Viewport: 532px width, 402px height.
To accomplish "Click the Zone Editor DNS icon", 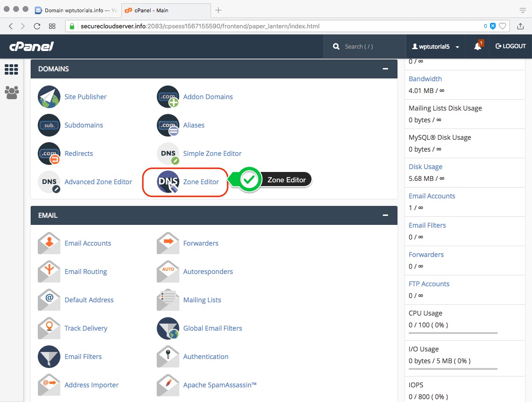I will (x=168, y=182).
